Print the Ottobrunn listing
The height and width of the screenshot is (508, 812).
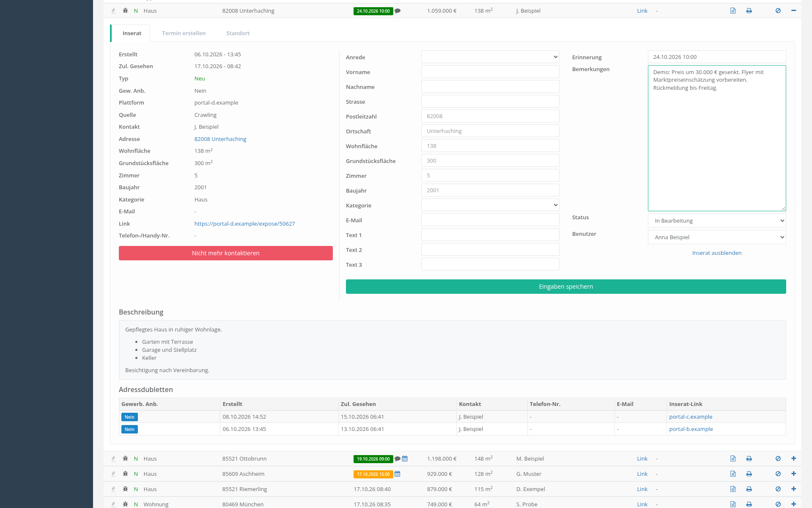point(749,458)
